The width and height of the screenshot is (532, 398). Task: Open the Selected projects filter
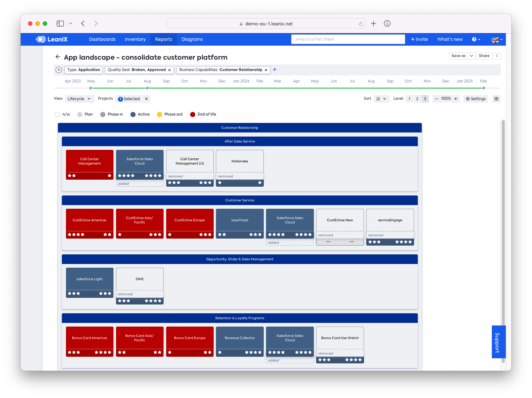[129, 99]
